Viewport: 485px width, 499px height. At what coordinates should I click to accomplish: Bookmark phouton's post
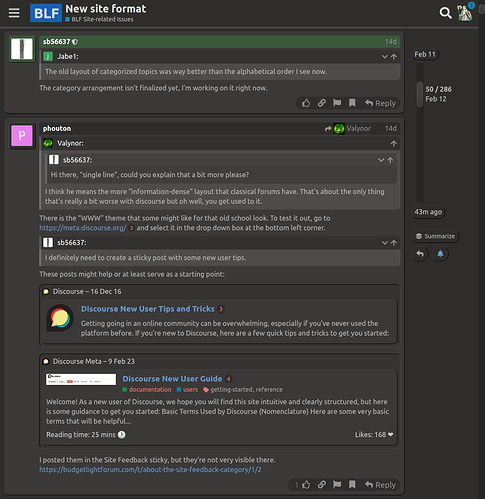352,485
